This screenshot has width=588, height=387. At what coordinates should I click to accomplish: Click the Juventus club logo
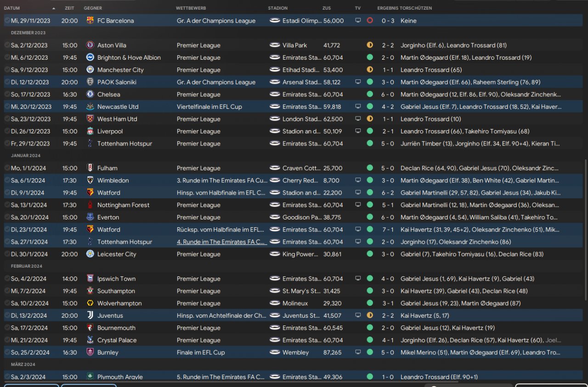click(90, 316)
